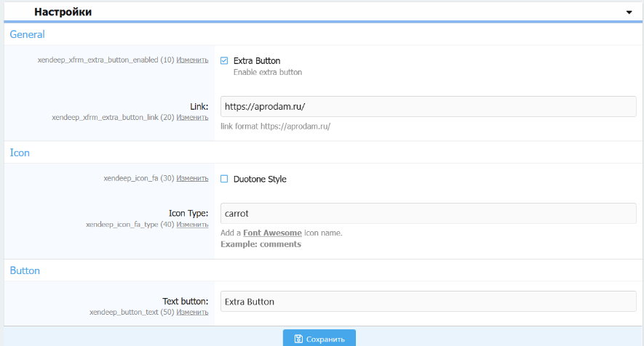Click Изменить next to xendeep_button_text
Screen dimensions: 644x346
tap(192, 312)
